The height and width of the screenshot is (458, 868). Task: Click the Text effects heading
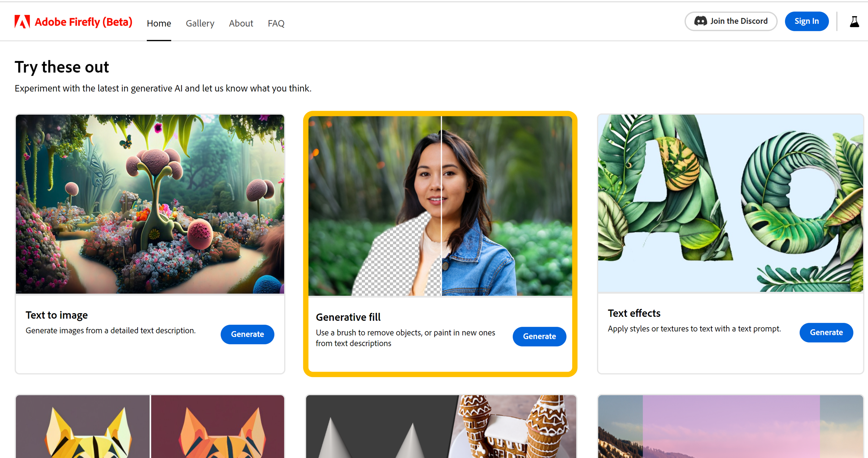(x=634, y=313)
